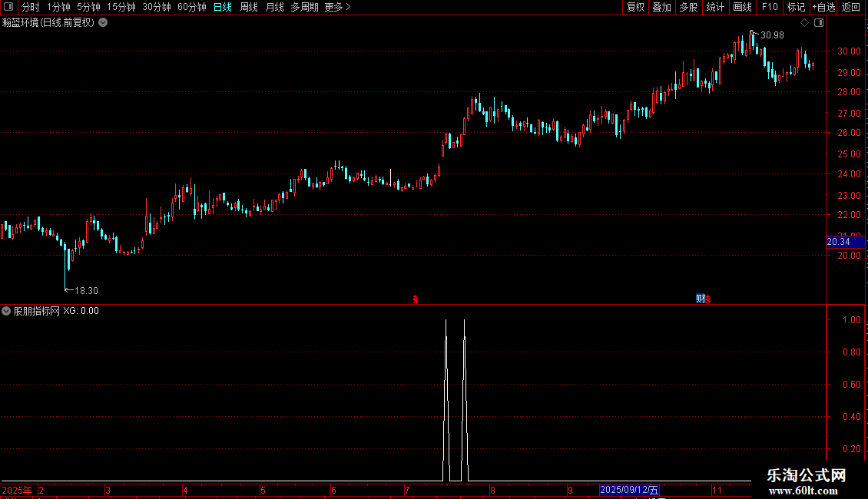Select the 1分钟 period
This screenshot has width=868, height=499.
tap(58, 7)
